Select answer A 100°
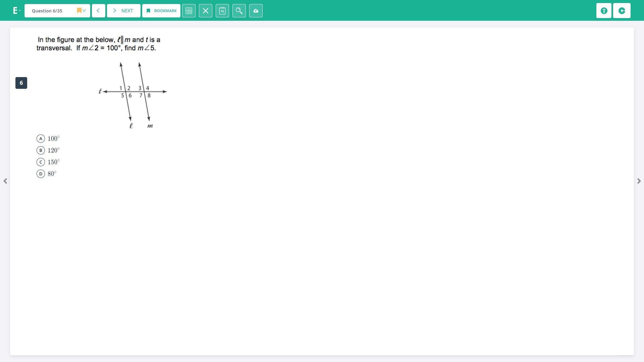Image resolution: width=644 pixels, height=362 pixels. [41, 139]
